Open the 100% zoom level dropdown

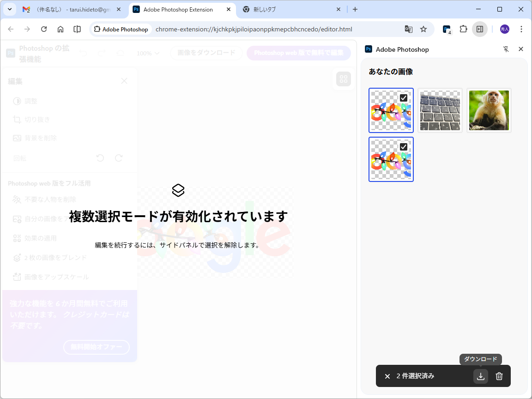(147, 53)
